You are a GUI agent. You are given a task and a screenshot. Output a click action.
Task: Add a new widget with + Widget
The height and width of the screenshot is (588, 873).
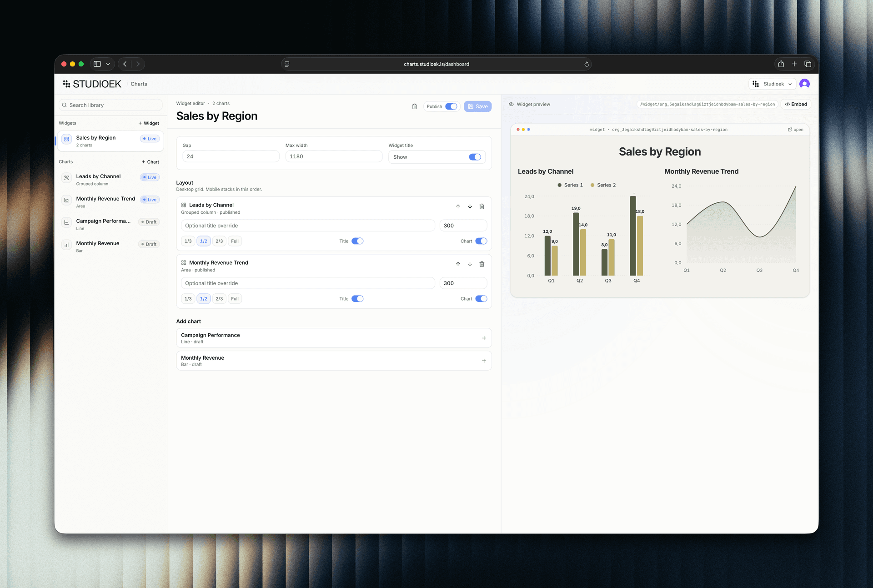click(149, 123)
